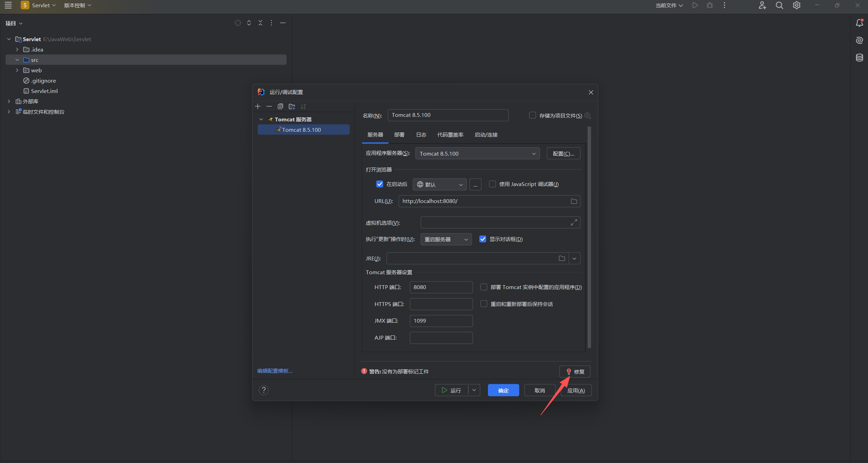The height and width of the screenshot is (463, 868).
Task: Click the help question mark icon
Action: [x=264, y=390]
